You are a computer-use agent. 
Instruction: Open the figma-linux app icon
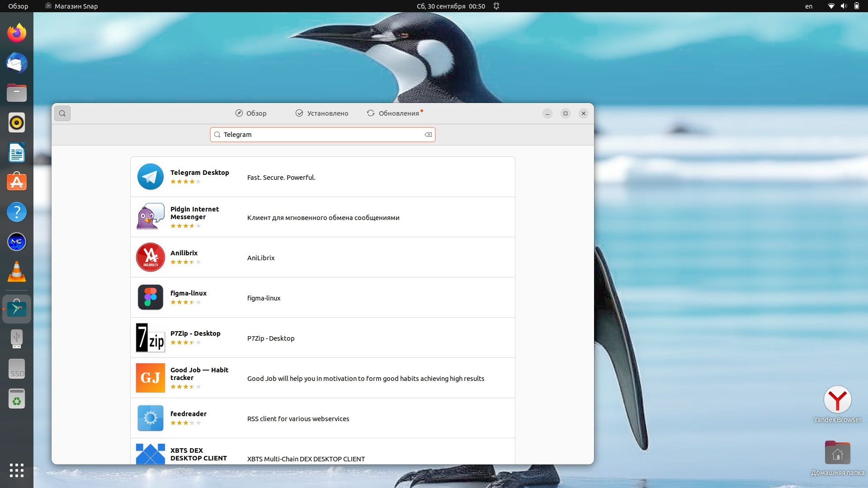tap(151, 297)
